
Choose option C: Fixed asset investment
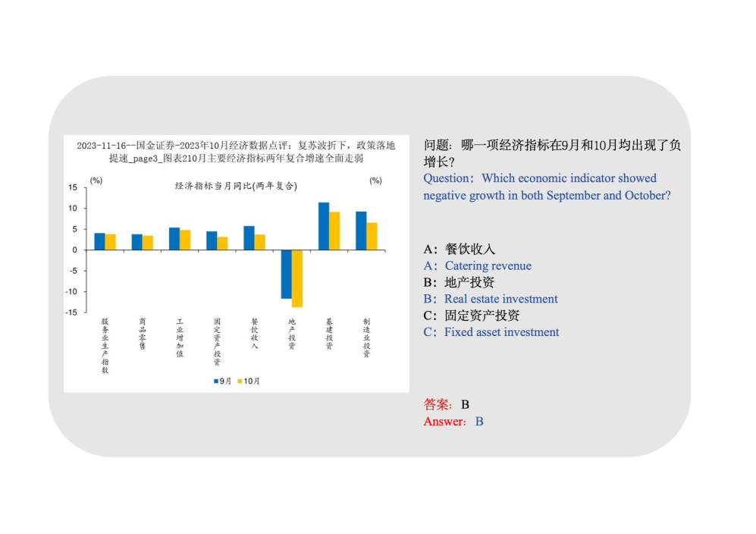pos(491,332)
